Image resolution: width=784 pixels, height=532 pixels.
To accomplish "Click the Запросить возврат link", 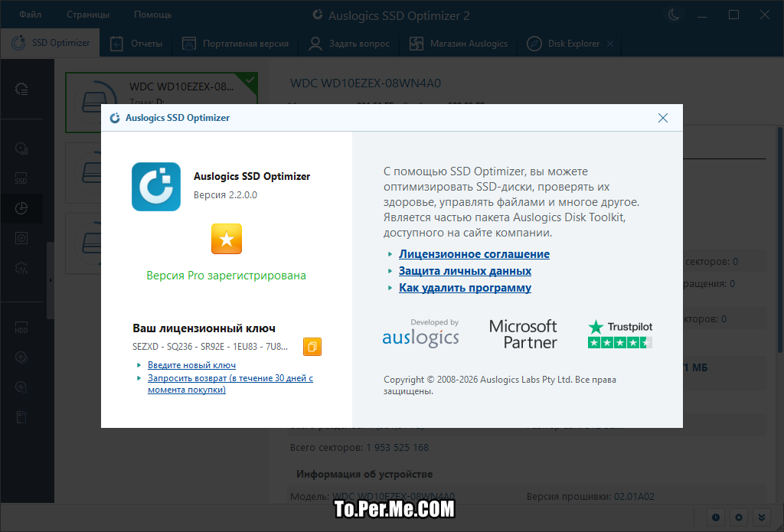I will [230, 383].
